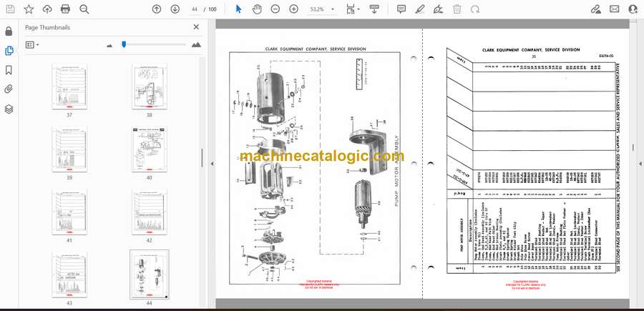The width and height of the screenshot is (644, 311).
Task: Select page 40 thumbnail
Action: click(x=149, y=149)
